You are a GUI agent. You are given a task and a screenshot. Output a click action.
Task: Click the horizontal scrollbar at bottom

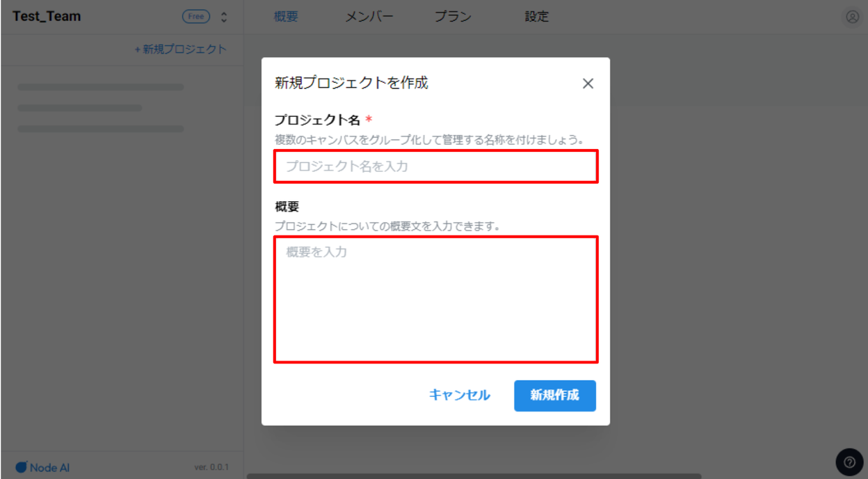click(x=474, y=476)
